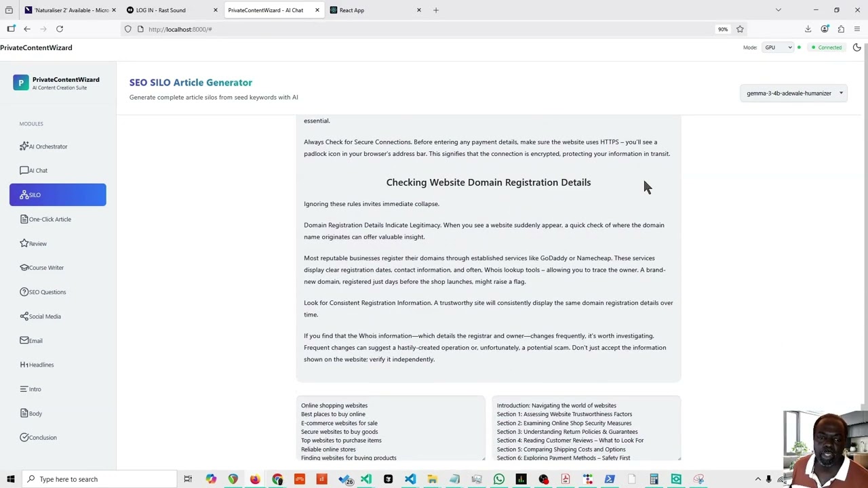868x488 pixels.
Task: Expand the gemma-3-4b-adewale-humanizer model dropdown
Action: tap(794, 94)
